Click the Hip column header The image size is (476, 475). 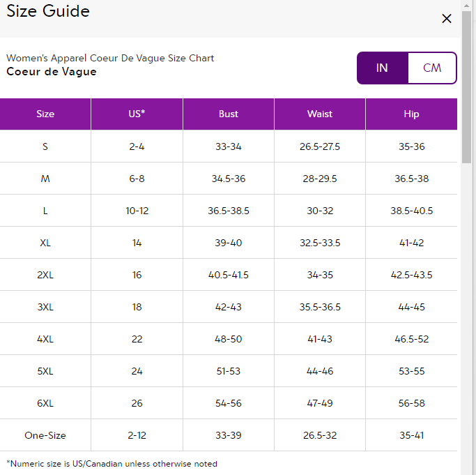tap(411, 114)
